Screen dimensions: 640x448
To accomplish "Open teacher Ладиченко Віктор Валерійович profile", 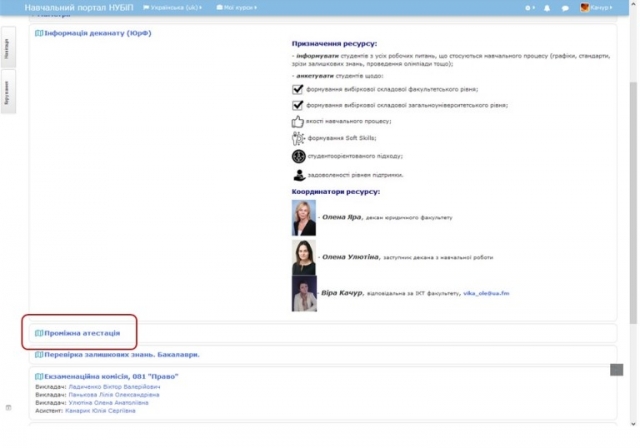I will [114, 386].
